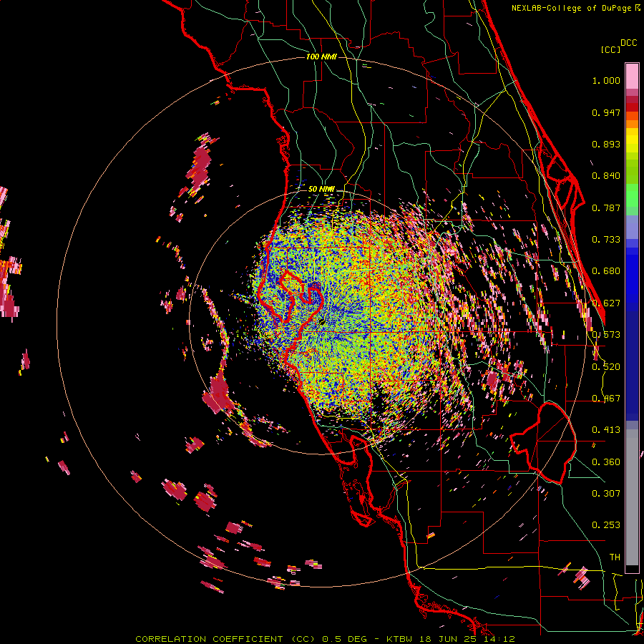Screen dimensions: 644x644
Task: Select the 0.947 scale value
Action: (x=606, y=112)
